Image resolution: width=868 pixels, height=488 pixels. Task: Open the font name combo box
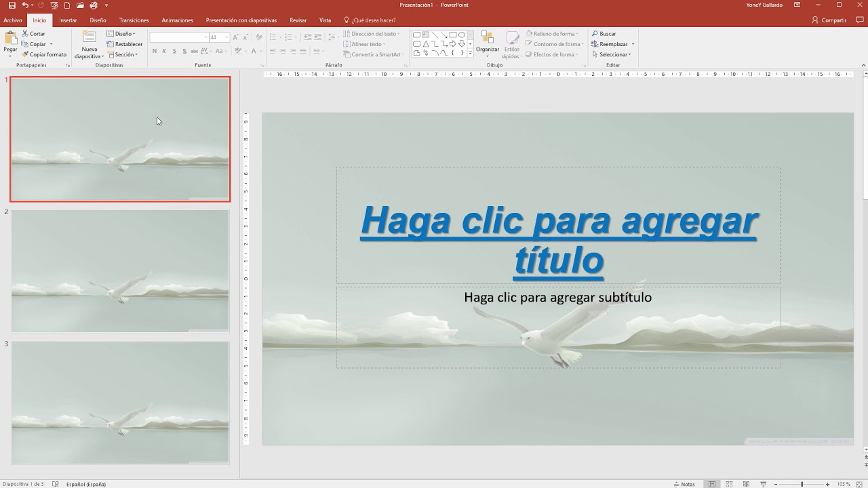tap(179, 37)
